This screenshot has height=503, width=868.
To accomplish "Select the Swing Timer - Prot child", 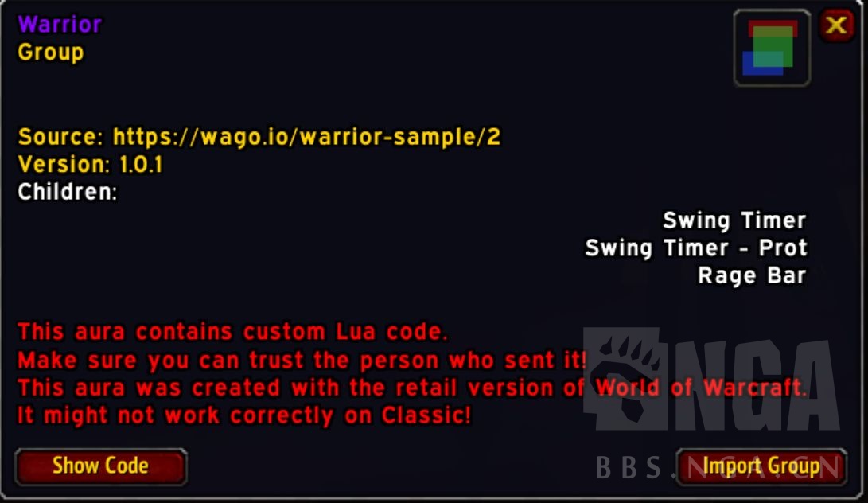I will point(696,248).
